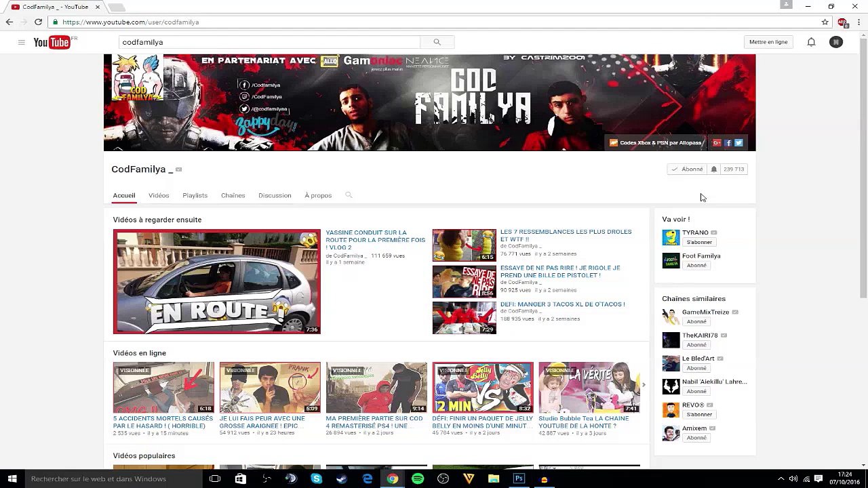Open the Windows Start menu
The width and height of the screenshot is (868, 488).
(12, 479)
